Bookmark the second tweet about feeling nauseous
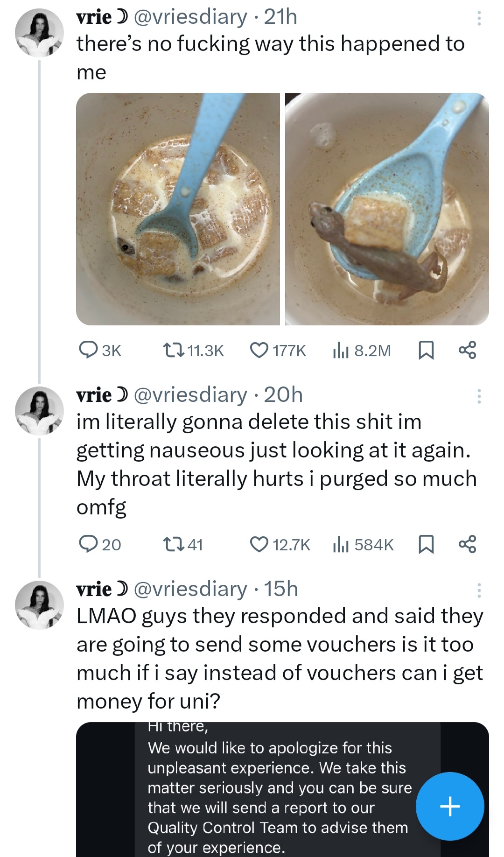 (426, 544)
